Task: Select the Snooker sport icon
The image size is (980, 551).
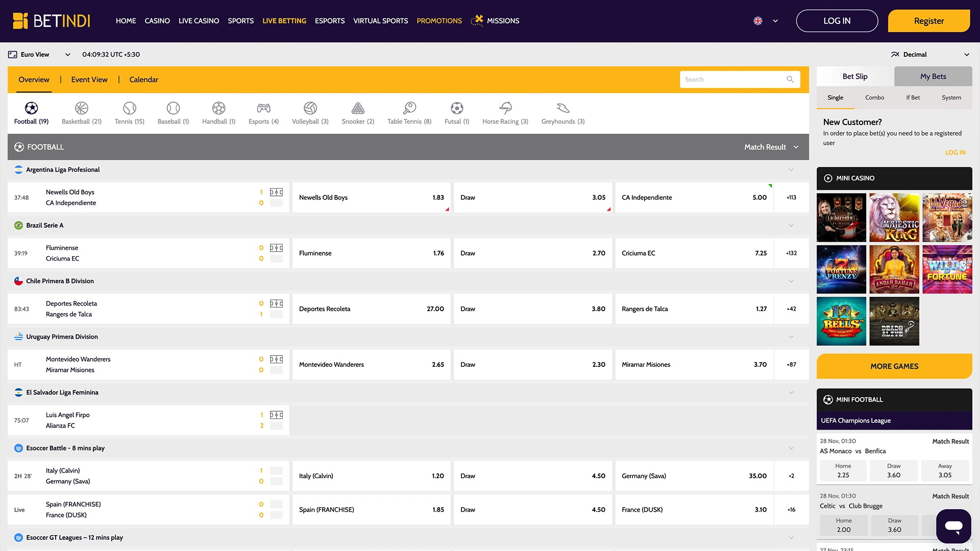Action: [x=358, y=108]
